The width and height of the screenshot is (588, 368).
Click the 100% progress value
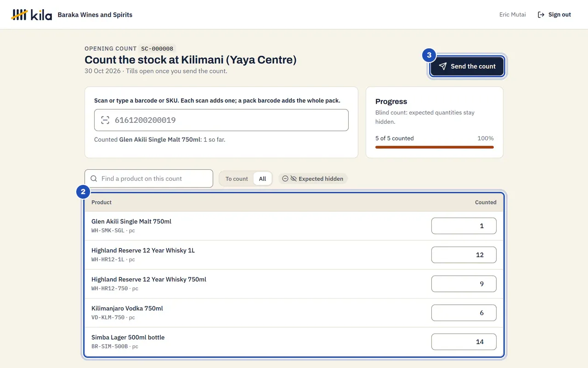click(486, 138)
